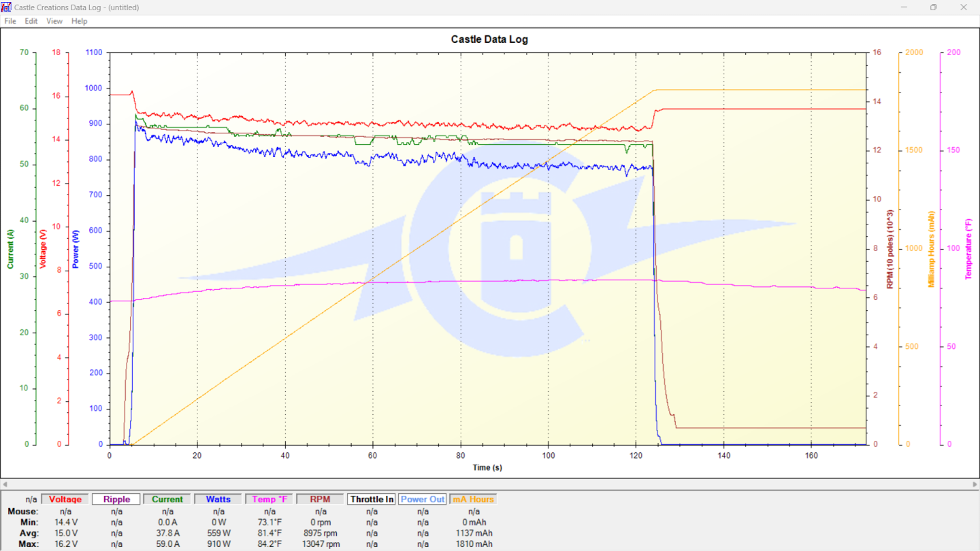Screen dimensions: 980x551
Task: Click the minimum voltage value 14.4 V
Action: (66, 522)
